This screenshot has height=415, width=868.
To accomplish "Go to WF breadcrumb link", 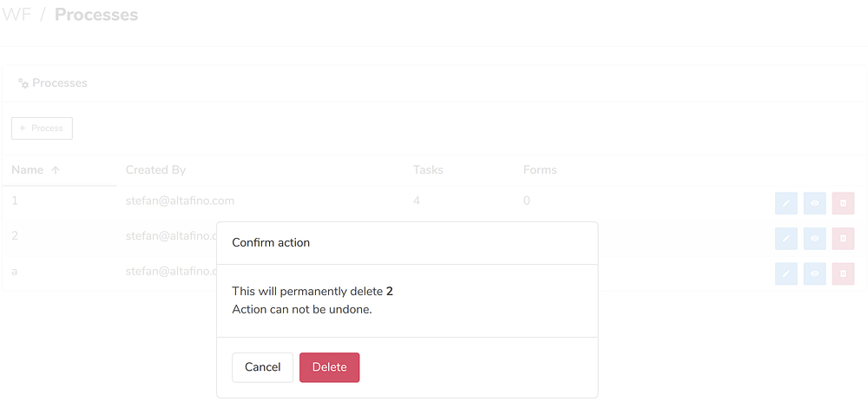I will (16, 15).
